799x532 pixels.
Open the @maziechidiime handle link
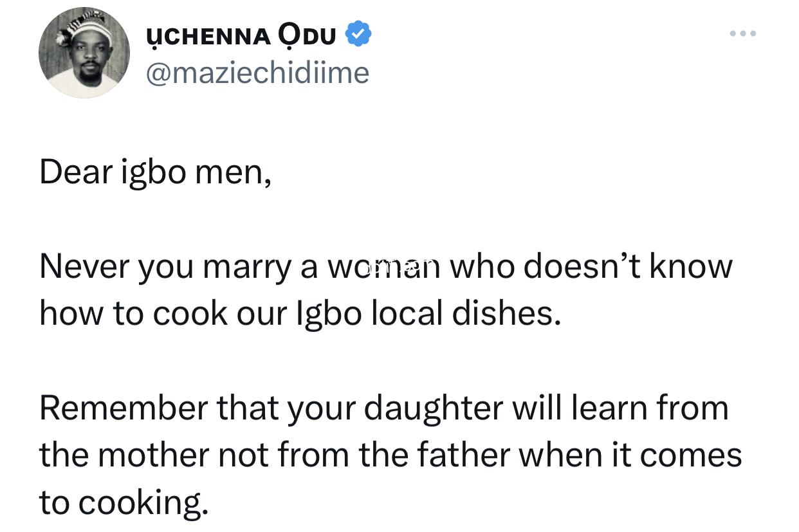pos(258,73)
